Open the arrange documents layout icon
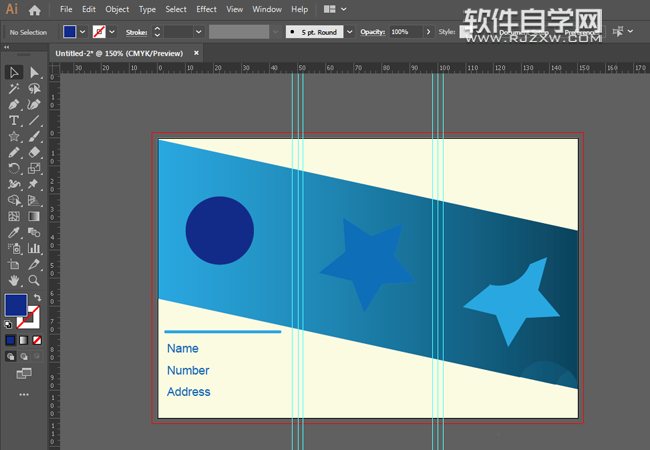 pyautogui.click(x=327, y=10)
